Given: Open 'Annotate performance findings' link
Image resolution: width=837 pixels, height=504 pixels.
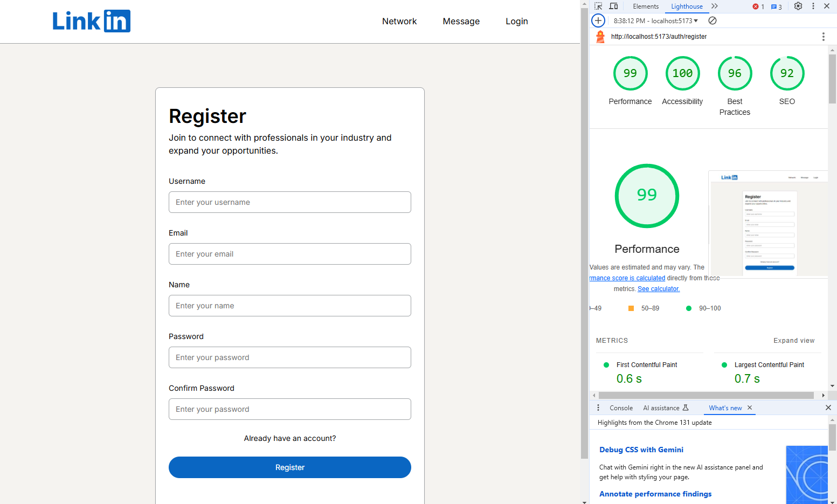Looking at the screenshot, I should 655,494.
